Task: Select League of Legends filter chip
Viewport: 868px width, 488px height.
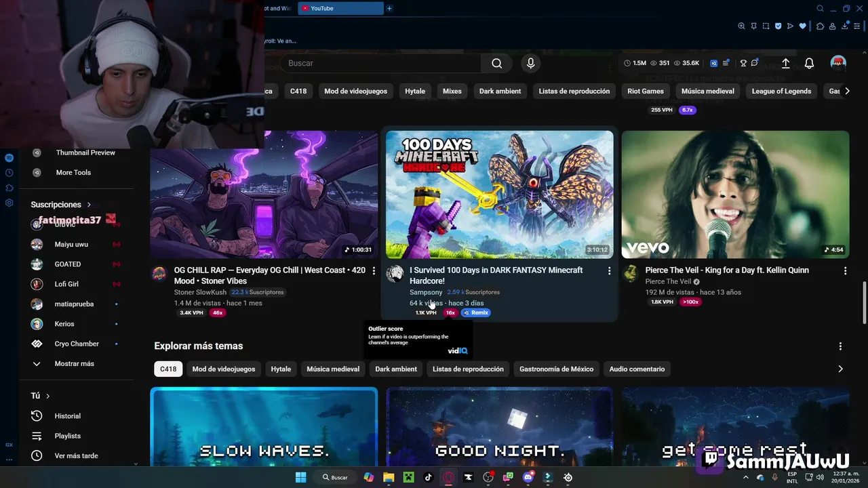Action: coord(781,91)
